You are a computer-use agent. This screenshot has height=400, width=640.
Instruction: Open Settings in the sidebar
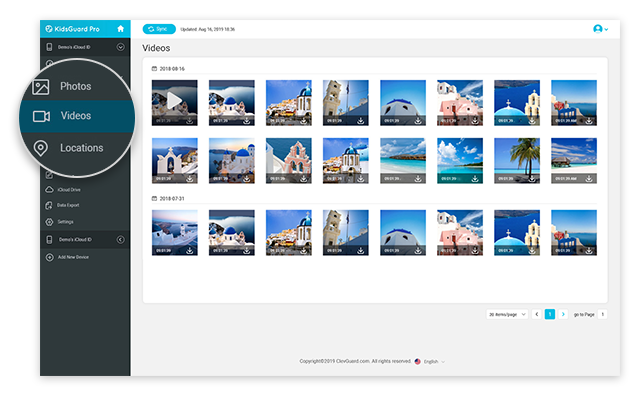point(65,222)
